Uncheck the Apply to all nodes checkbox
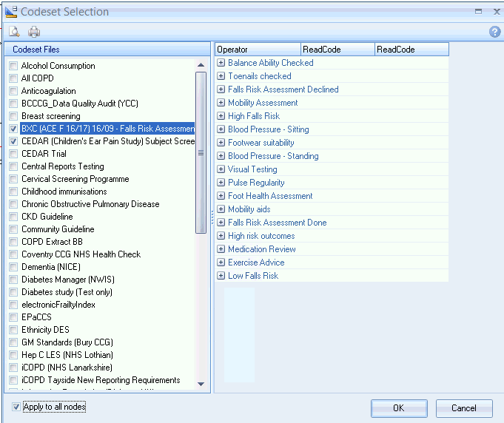504x423 pixels. pos(16,407)
